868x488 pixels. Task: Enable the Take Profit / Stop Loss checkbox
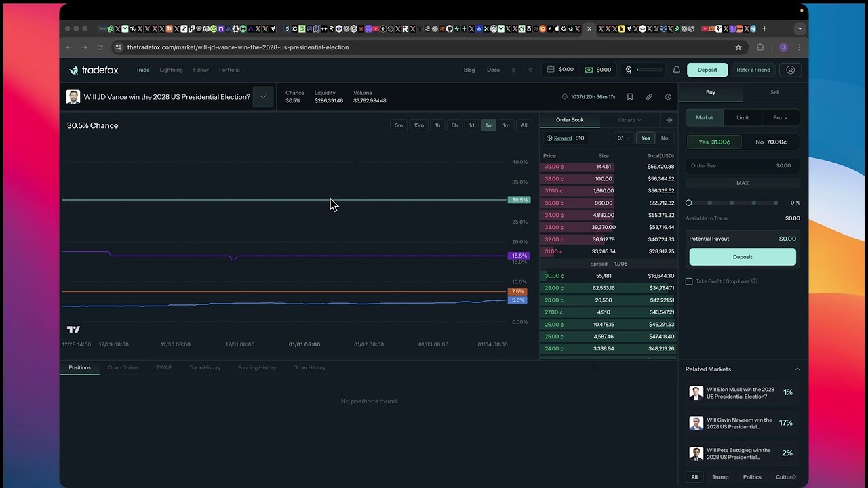point(689,281)
